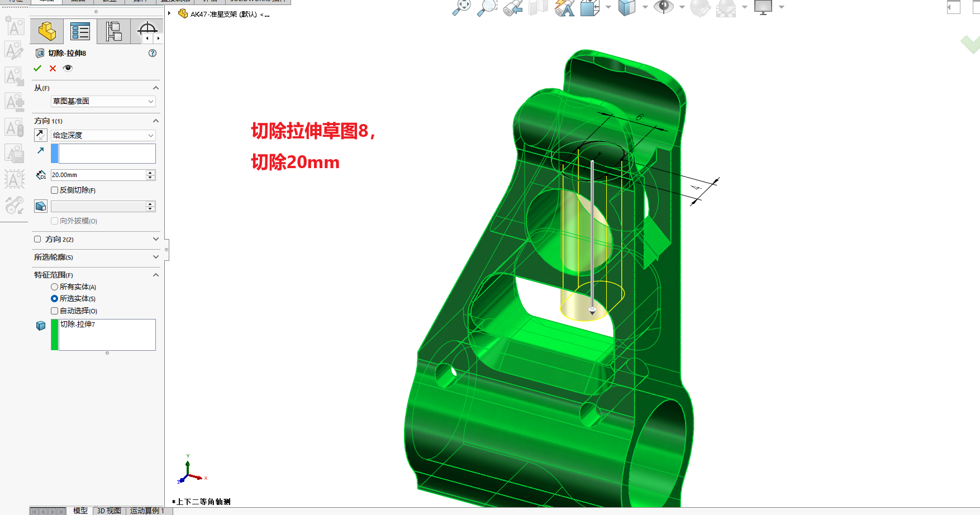This screenshot has width=980, height=515.
Task: Open the FeatureManager design tree tab
Action: pos(47,31)
